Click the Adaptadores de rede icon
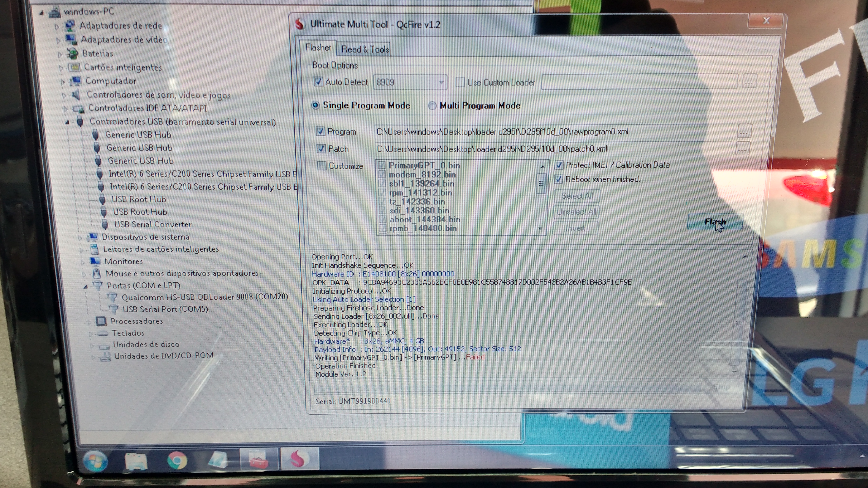This screenshot has height=488, width=868. click(70, 25)
